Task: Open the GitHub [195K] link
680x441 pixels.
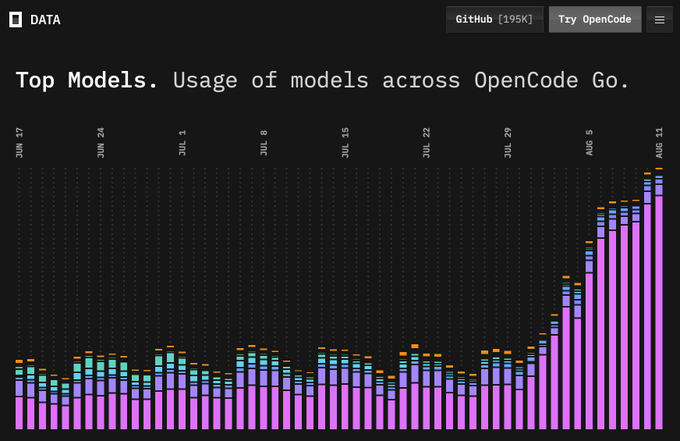Action: 494,20
